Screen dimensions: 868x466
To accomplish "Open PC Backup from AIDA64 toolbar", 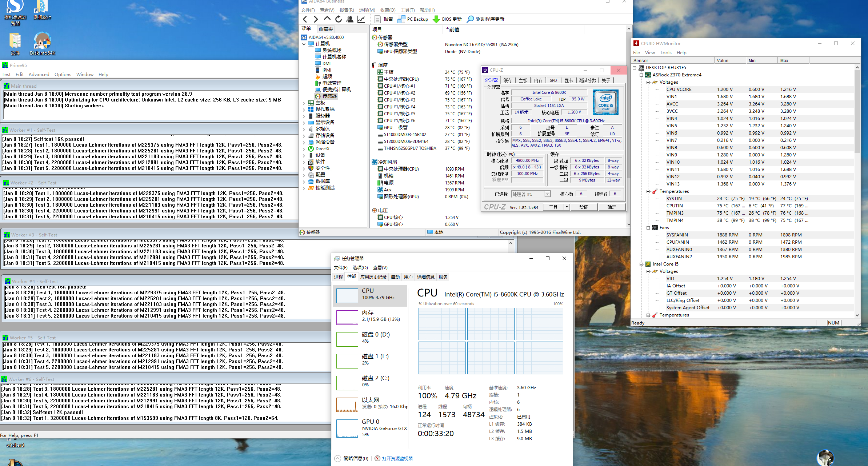I will click(x=413, y=19).
